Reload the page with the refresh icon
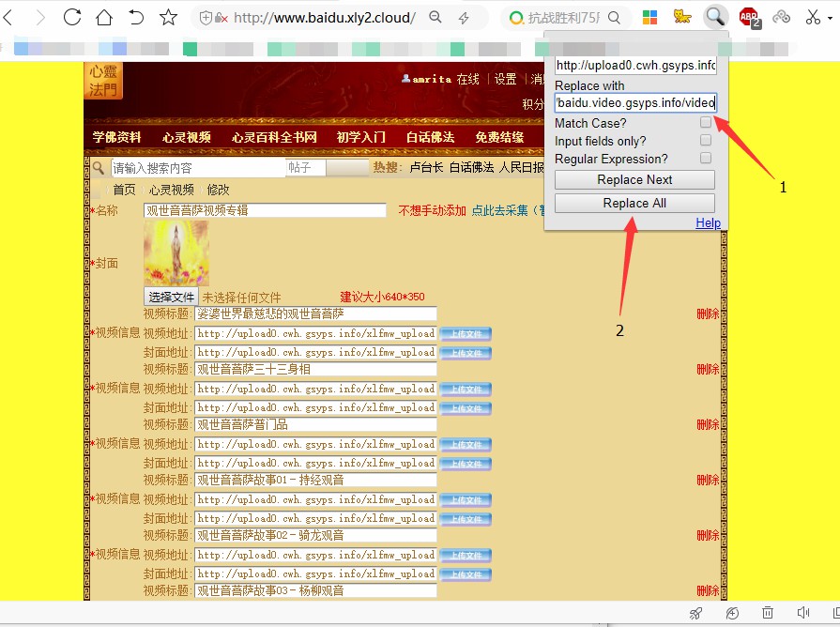840x627 pixels. click(x=71, y=17)
